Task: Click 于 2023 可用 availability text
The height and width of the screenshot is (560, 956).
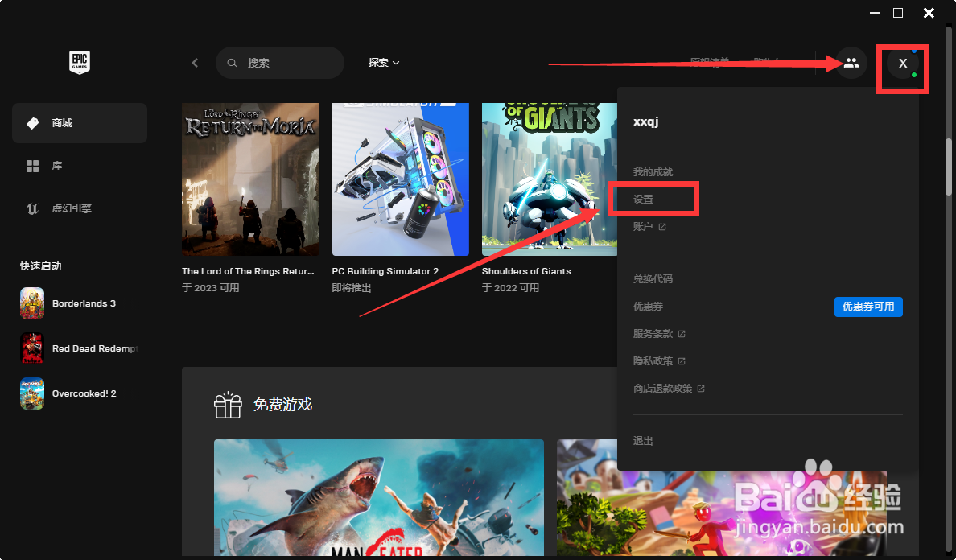Action: click(x=210, y=287)
